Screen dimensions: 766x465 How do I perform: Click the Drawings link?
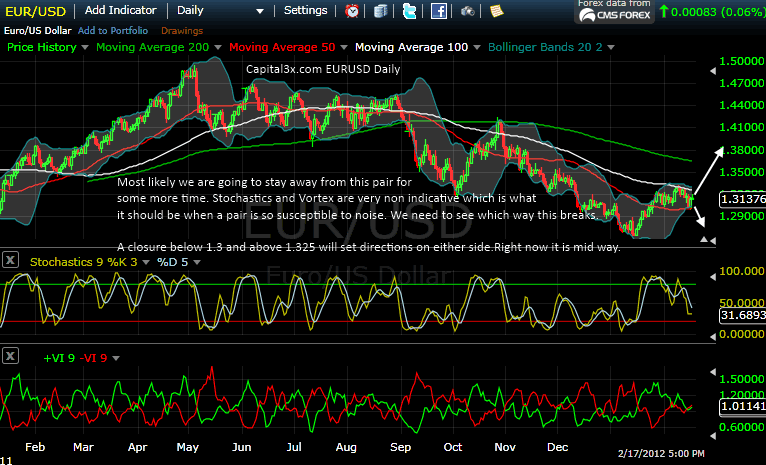point(181,30)
